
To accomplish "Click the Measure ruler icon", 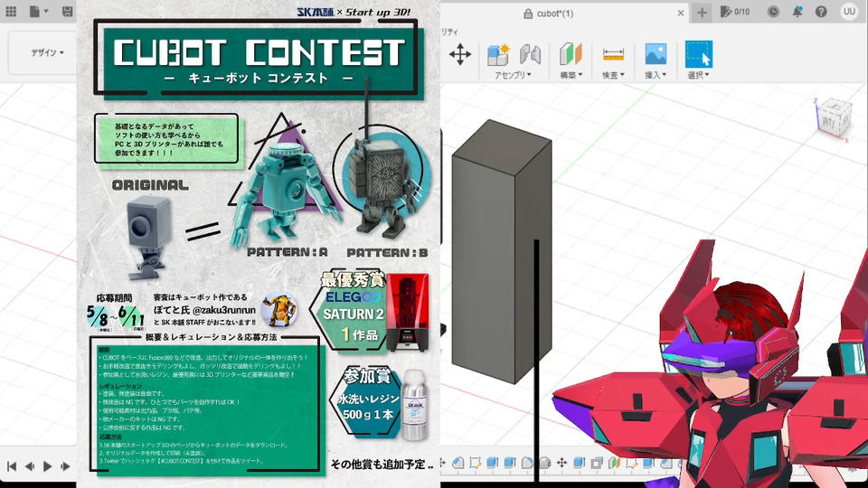I will (x=613, y=55).
